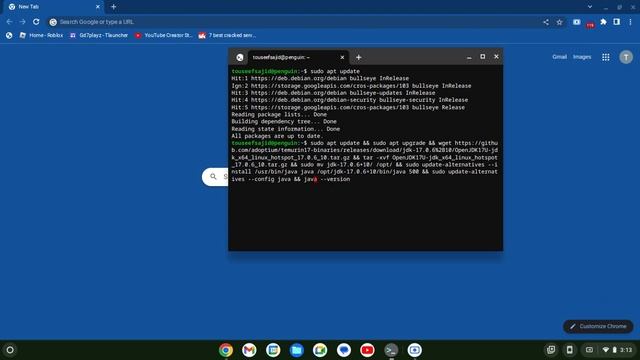Open YouTube Creator bookmark
The height and width of the screenshot is (360, 640).
[164, 36]
